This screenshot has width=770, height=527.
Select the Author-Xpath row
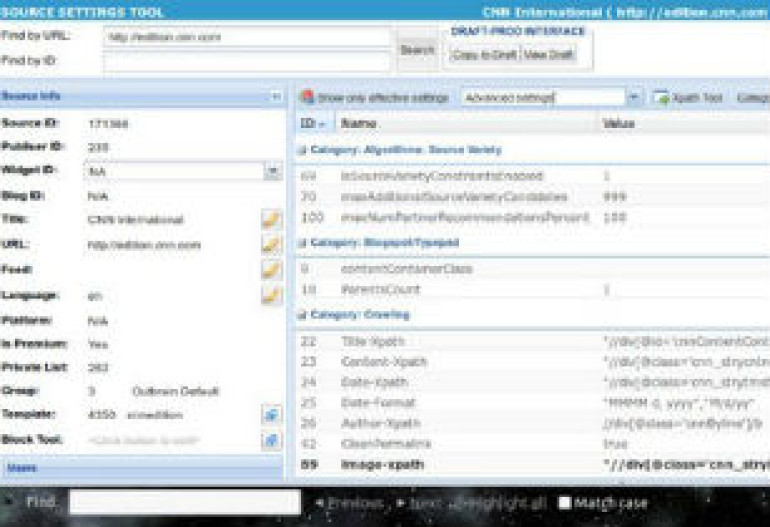pyautogui.click(x=533, y=423)
